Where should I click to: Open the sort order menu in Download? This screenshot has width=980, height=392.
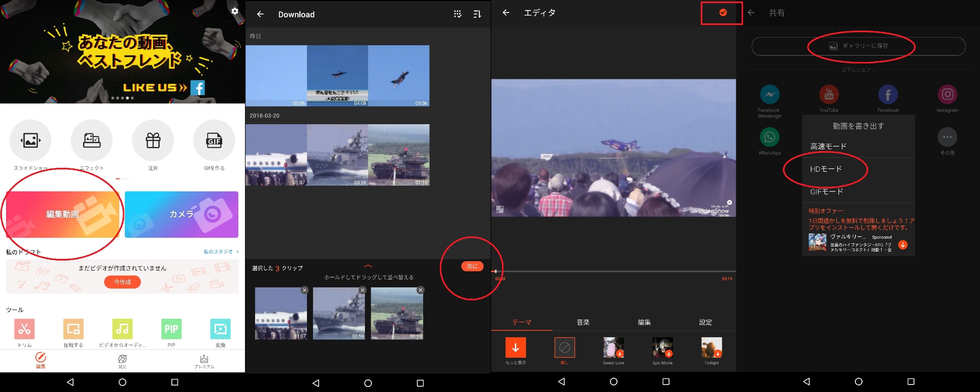pos(477,14)
